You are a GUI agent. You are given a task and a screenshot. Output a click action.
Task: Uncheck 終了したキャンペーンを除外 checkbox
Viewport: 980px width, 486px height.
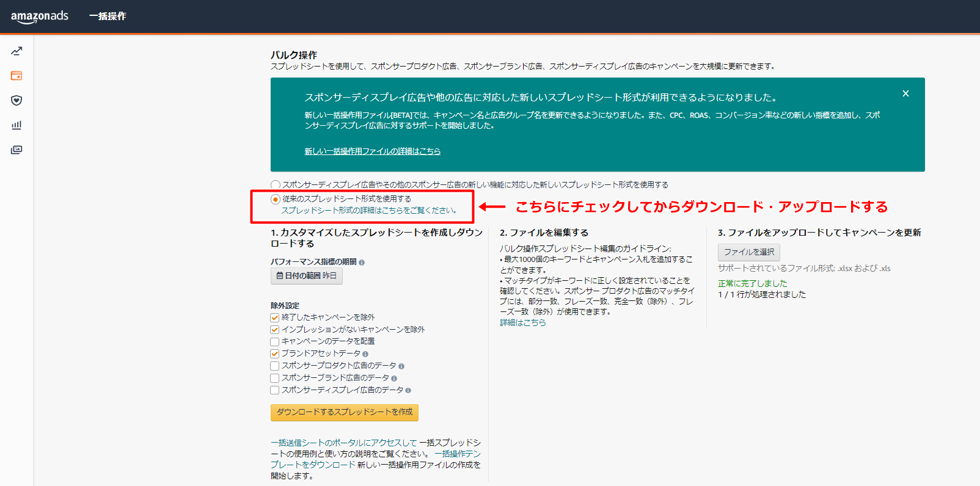(275, 317)
